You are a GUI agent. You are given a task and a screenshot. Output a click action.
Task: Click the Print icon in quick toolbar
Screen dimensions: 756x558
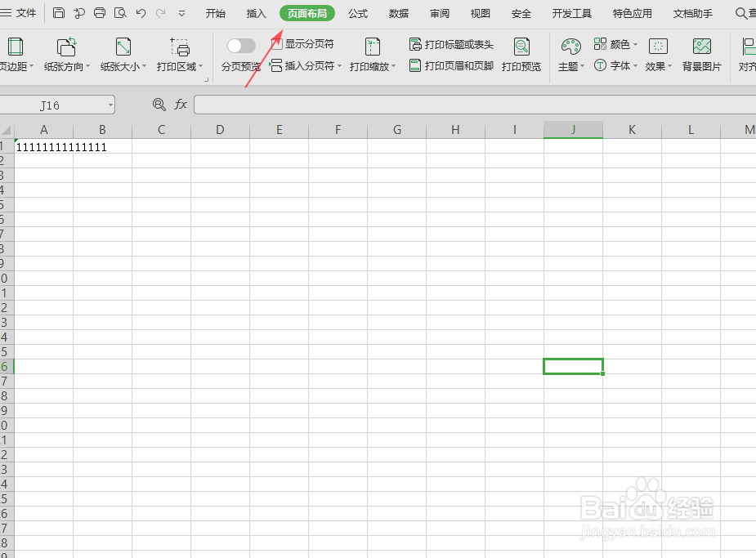100,13
